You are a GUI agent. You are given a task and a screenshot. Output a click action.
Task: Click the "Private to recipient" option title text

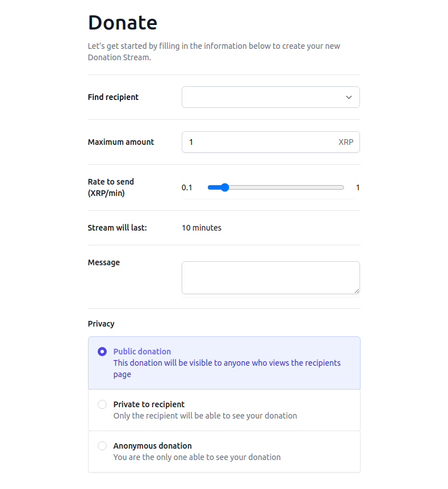[149, 404]
